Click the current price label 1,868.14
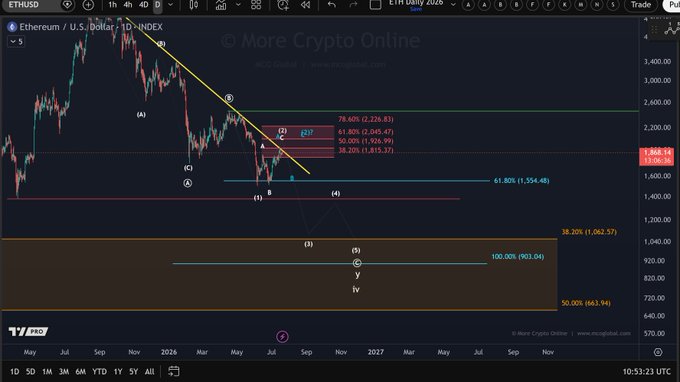Screen dimensions: 680x382 pyautogui.click(x=657, y=152)
